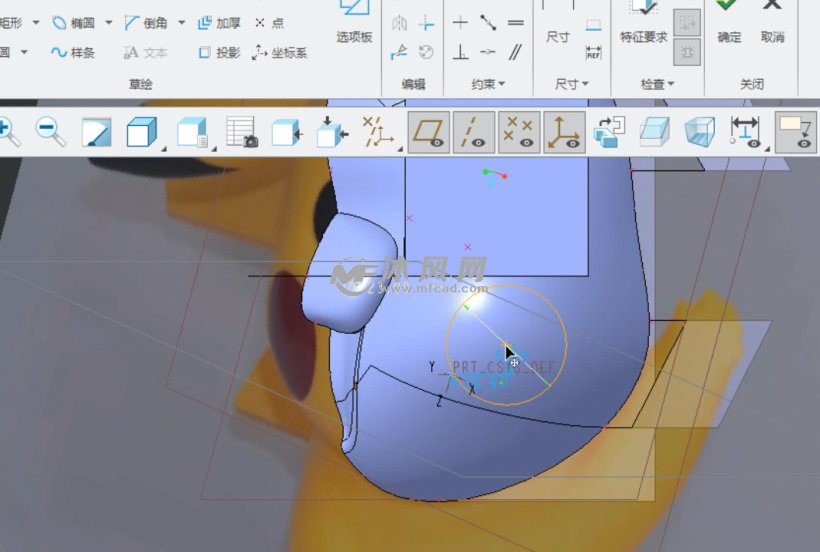Expand the 椭圆 dropdown arrow
Viewport: 820px width, 552px height.
point(109,22)
